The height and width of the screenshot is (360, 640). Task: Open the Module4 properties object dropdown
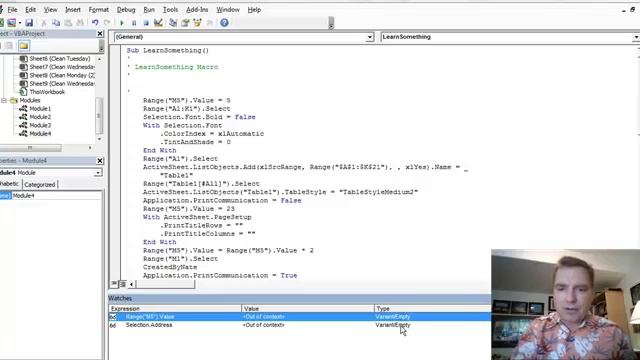98,173
